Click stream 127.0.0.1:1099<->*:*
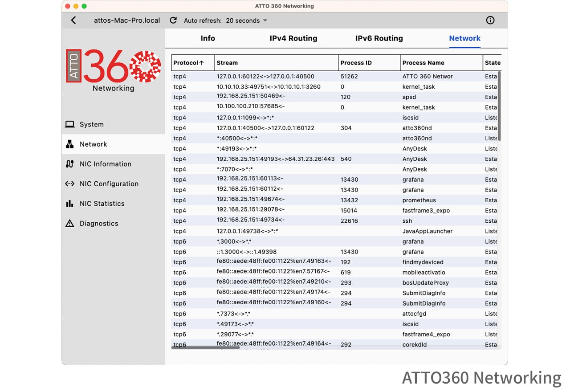This screenshot has height=392, width=570. click(x=245, y=118)
